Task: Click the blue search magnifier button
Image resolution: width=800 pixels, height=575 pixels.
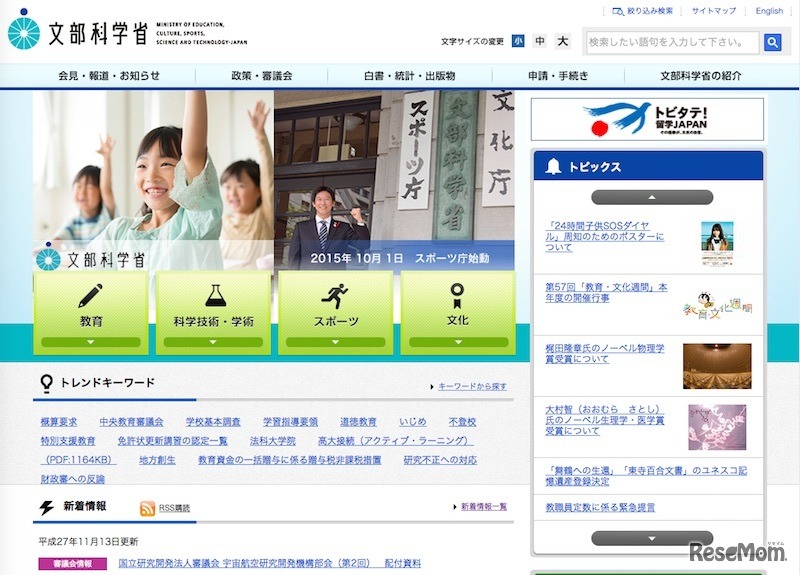Action: click(x=772, y=42)
